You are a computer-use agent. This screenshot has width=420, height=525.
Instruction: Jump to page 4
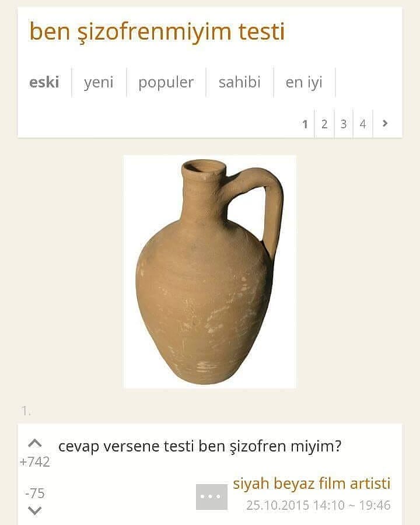click(363, 124)
